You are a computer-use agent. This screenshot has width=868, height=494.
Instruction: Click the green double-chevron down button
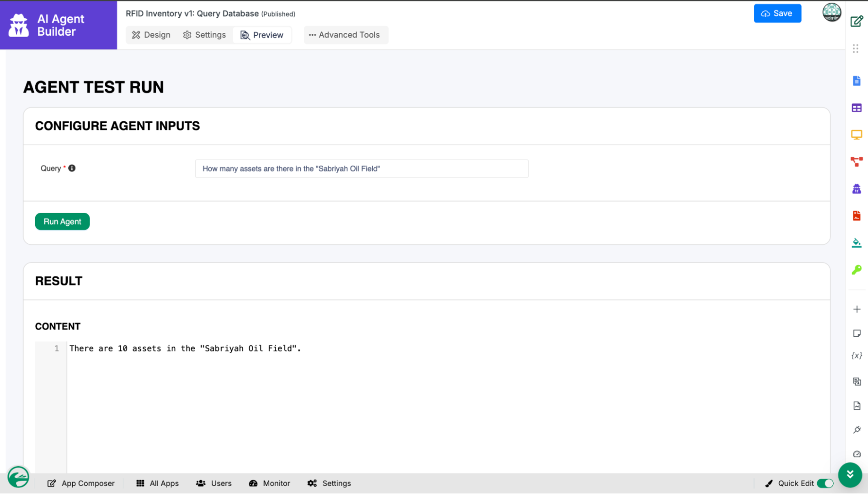click(x=850, y=475)
